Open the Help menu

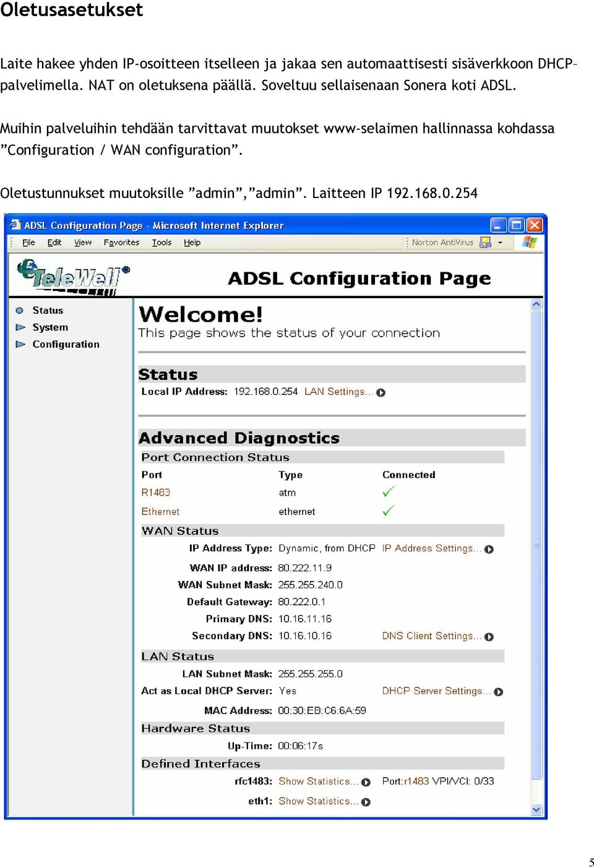pyautogui.click(x=192, y=243)
